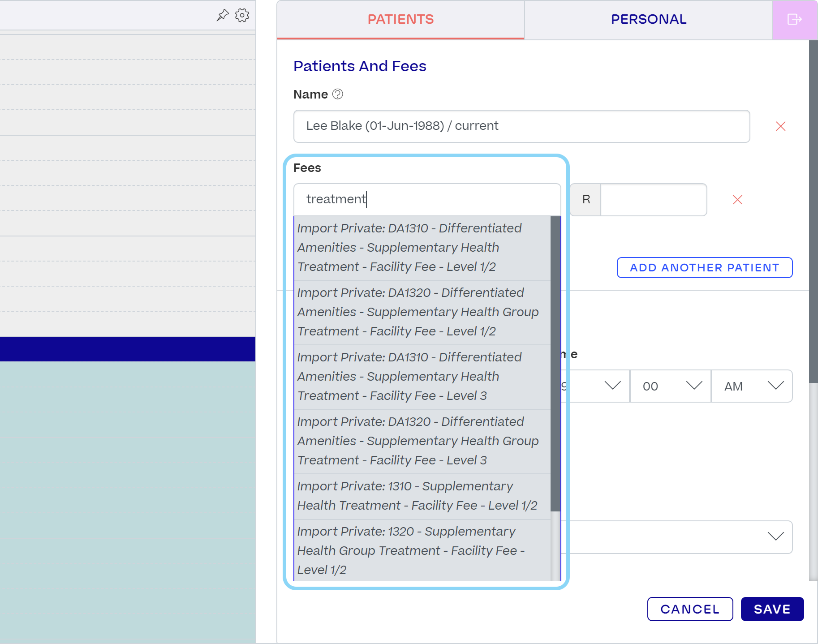Click the help icon next to Name

point(338,94)
